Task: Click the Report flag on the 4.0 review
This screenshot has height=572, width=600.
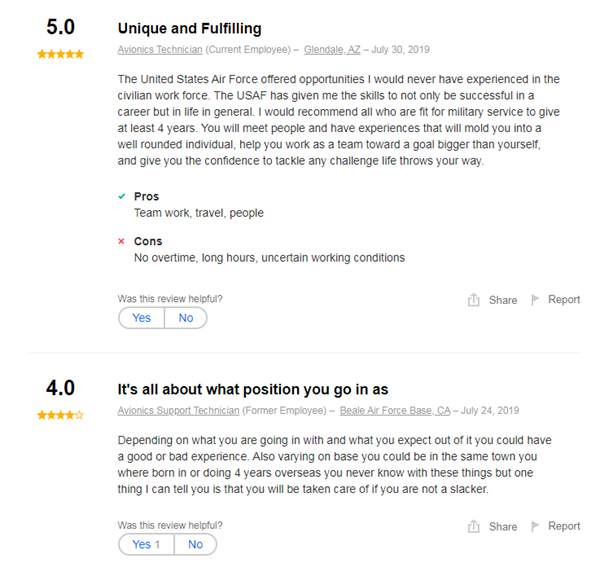Action: click(x=535, y=525)
